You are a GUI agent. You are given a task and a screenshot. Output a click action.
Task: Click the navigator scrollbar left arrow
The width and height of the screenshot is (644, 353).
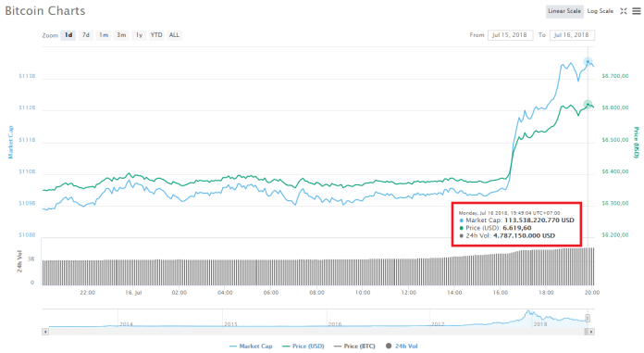(45, 332)
